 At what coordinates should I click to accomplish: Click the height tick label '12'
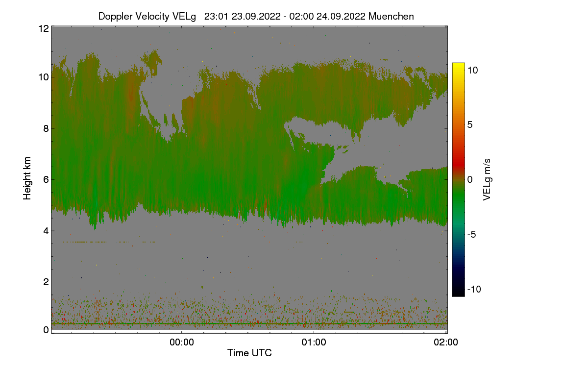[43, 28]
